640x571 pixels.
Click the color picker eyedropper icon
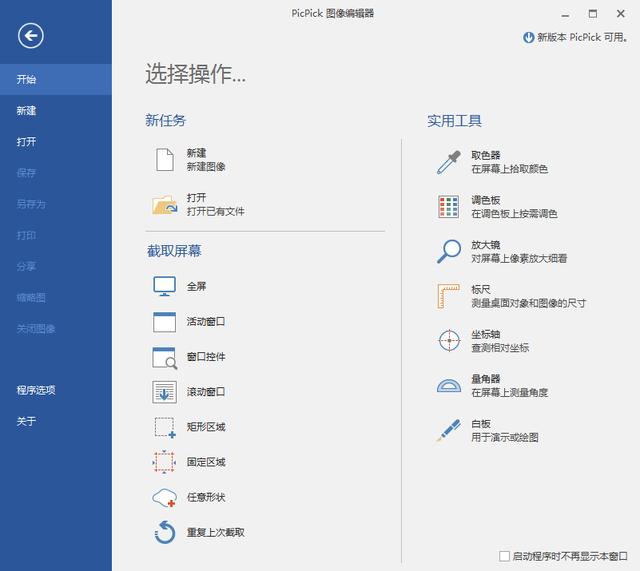point(449,162)
